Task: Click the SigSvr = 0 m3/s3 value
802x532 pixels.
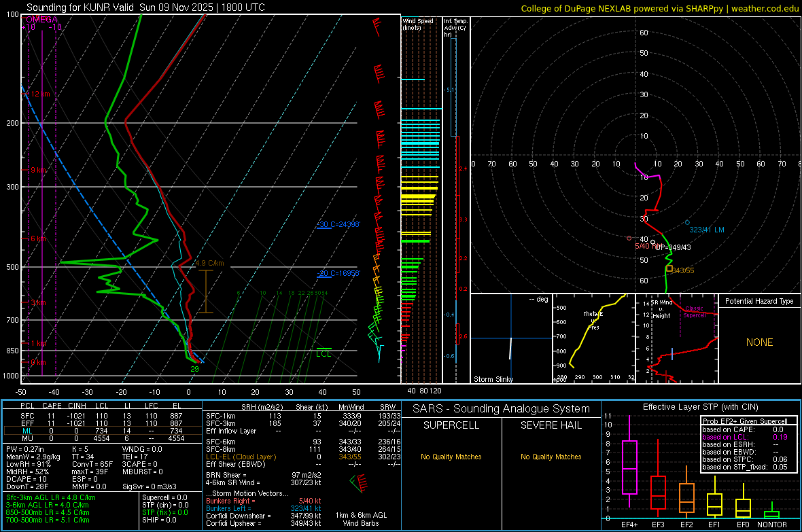Action: point(150,486)
